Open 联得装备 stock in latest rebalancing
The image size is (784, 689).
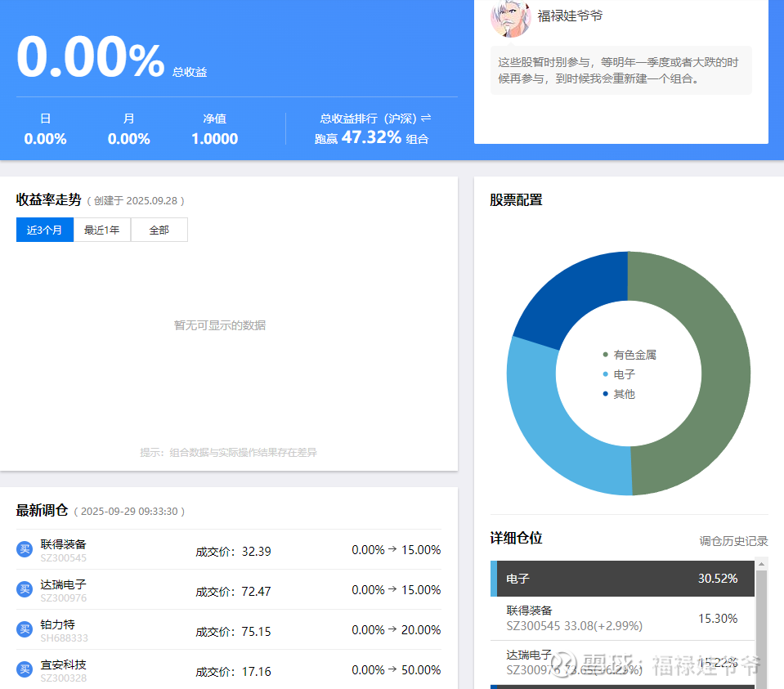click(x=63, y=544)
